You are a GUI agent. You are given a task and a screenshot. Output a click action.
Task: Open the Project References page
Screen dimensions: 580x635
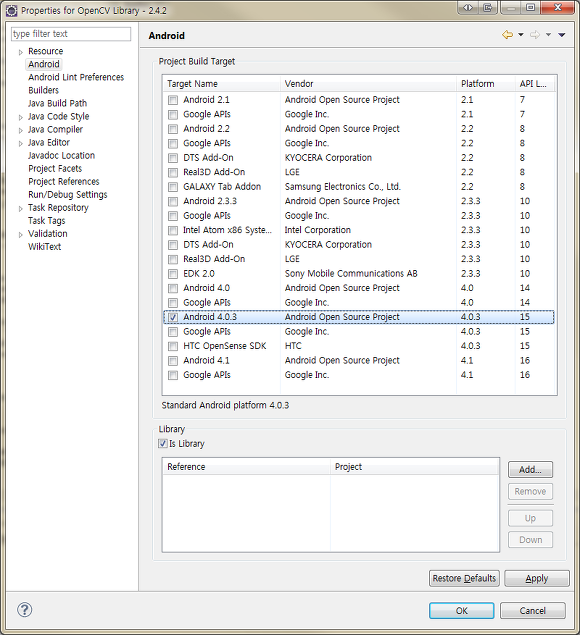(x=64, y=181)
